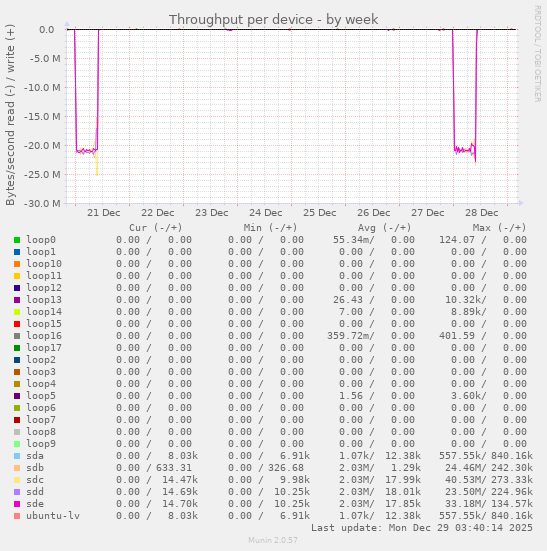Click the 'loop16' legend label
This screenshot has height=551, width=547.
pyautogui.click(x=44, y=336)
